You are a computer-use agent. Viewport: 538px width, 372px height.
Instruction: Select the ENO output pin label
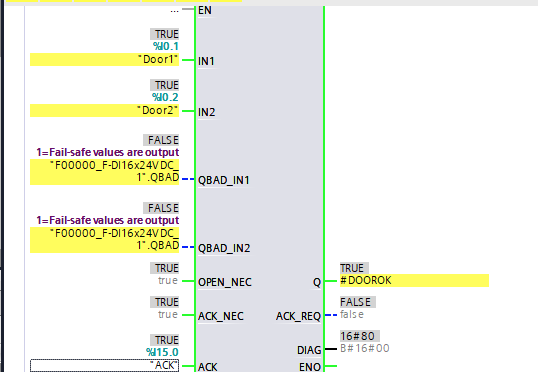click(x=310, y=367)
